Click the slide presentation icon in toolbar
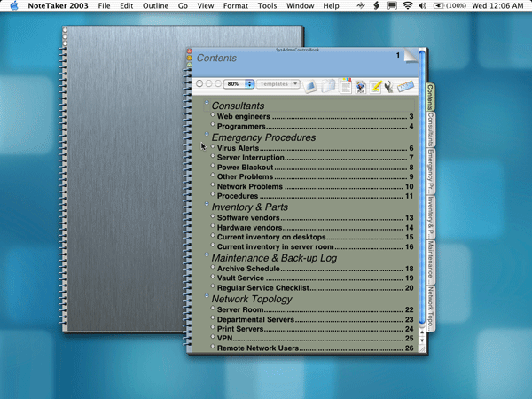Viewport: 532px width, 399px height. tap(309, 86)
